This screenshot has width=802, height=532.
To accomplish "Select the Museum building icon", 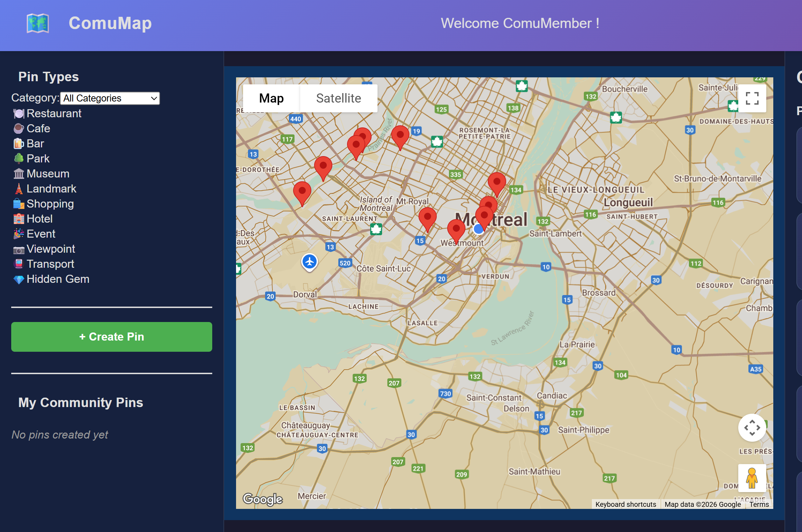I will (x=19, y=174).
